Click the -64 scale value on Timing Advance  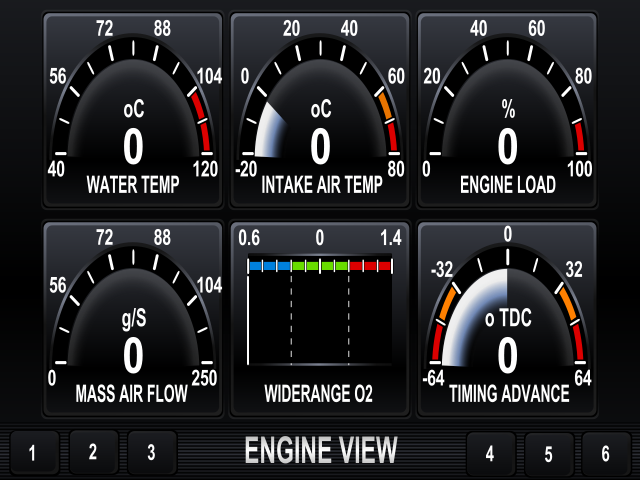433,379
